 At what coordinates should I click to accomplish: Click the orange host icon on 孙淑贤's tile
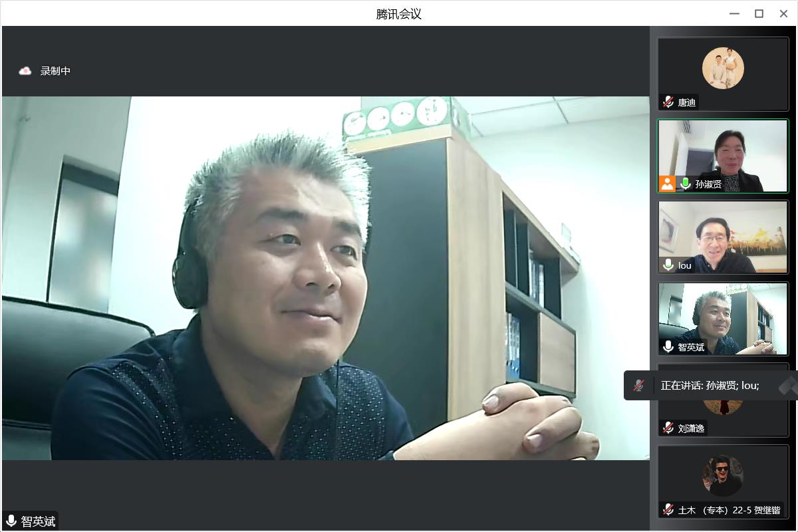tap(667, 184)
